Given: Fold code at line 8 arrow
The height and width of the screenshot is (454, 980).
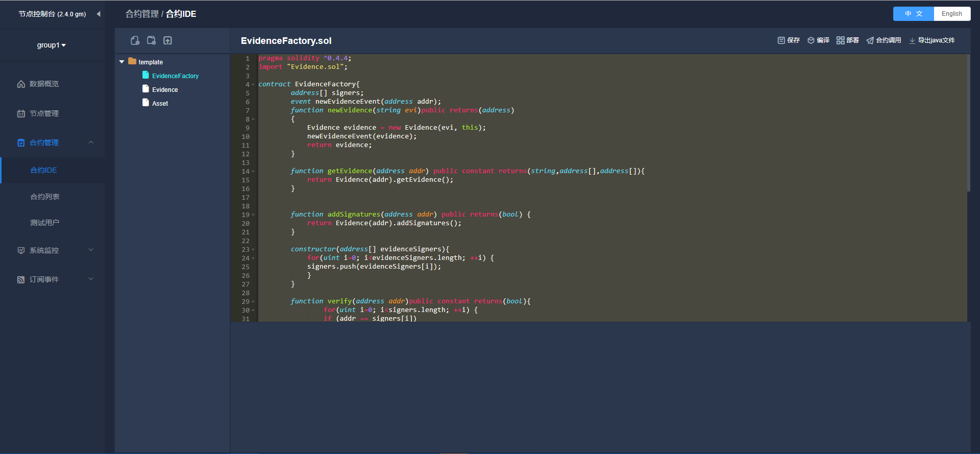Looking at the screenshot, I should pyautogui.click(x=253, y=120).
